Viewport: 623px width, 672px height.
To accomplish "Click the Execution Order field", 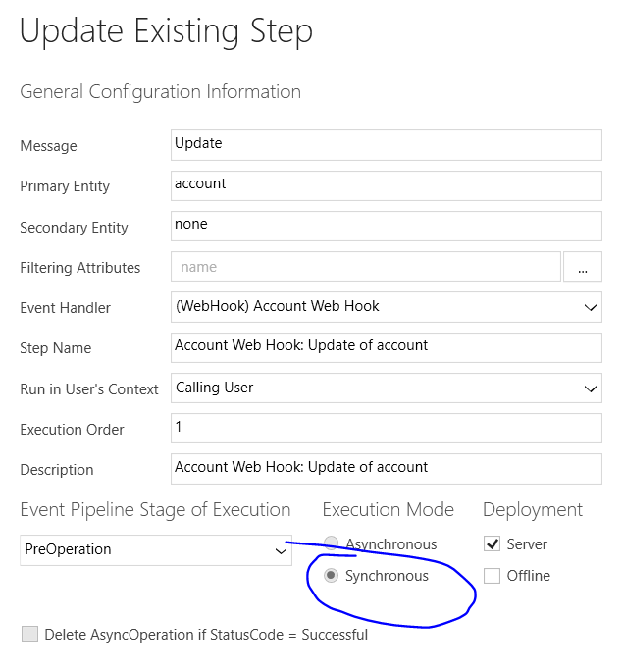I will 386,428.
